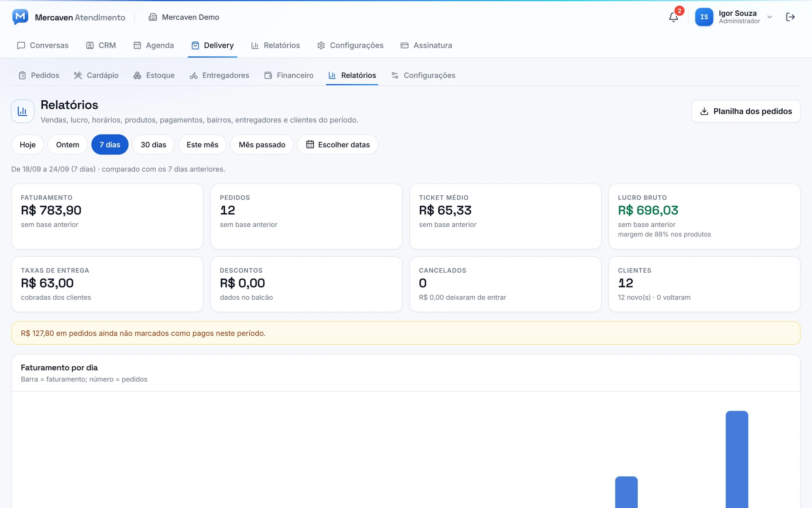
Task: Click the Pedidos 12 card
Action: (306, 216)
